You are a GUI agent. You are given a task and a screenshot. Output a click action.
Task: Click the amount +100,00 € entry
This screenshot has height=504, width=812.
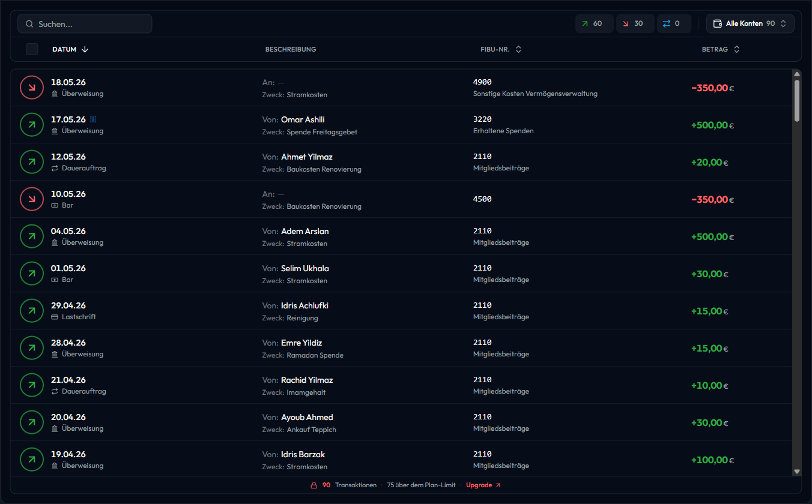point(712,460)
